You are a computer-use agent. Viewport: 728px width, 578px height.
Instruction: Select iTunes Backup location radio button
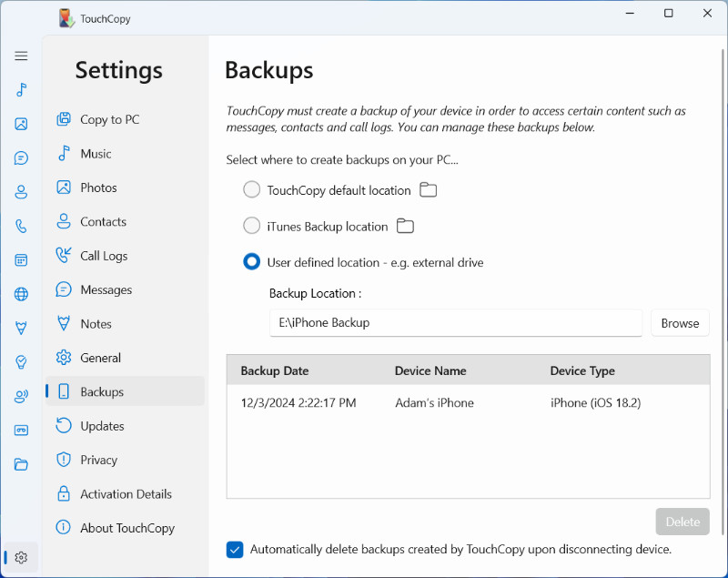[252, 226]
